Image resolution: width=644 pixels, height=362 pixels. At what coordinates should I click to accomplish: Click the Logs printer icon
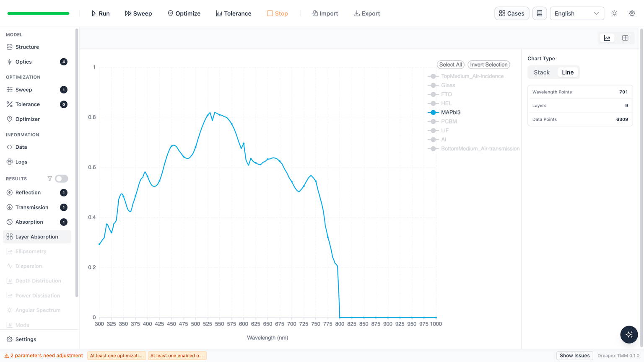[x=10, y=162]
